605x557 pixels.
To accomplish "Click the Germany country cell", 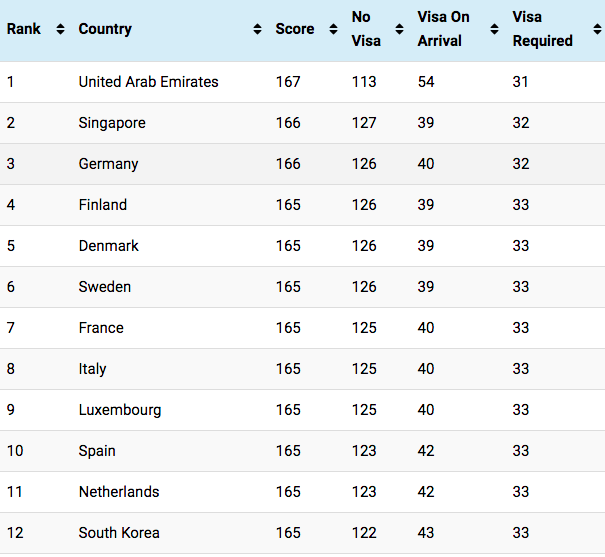I will point(108,164).
